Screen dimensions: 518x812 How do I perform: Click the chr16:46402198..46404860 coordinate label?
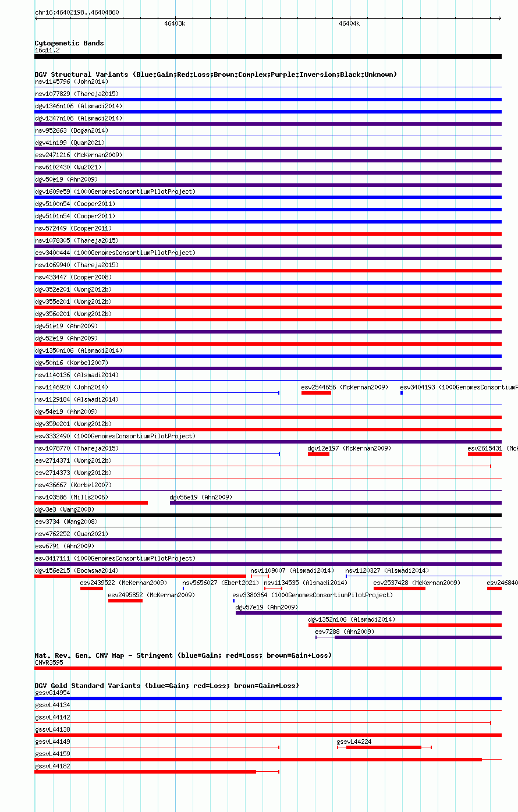[77, 12]
